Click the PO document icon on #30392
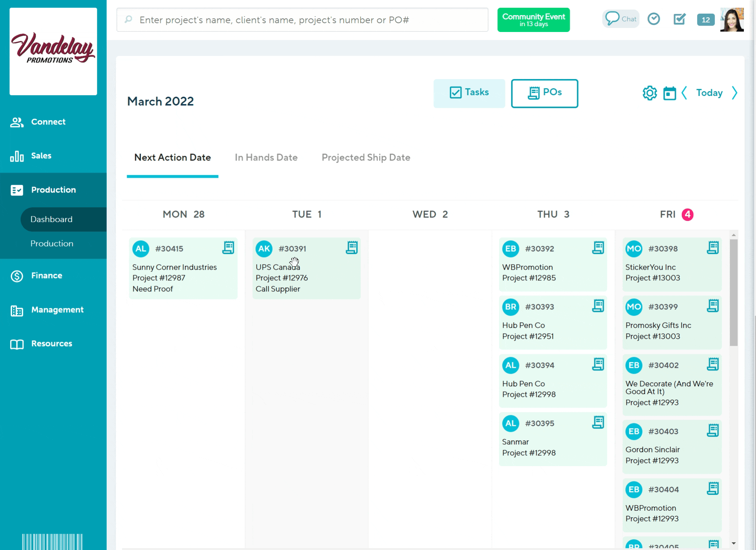 598,248
